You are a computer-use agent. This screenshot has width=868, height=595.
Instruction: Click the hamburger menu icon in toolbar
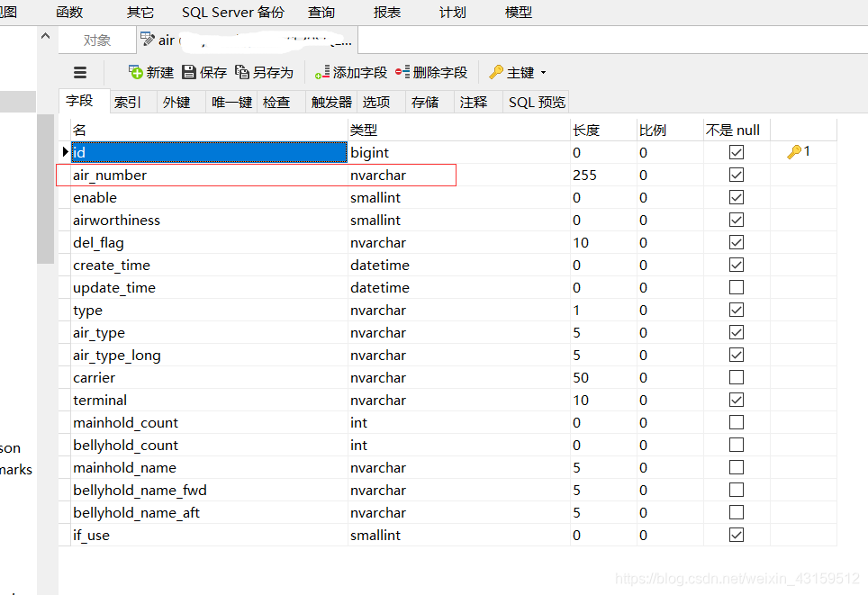click(x=80, y=73)
